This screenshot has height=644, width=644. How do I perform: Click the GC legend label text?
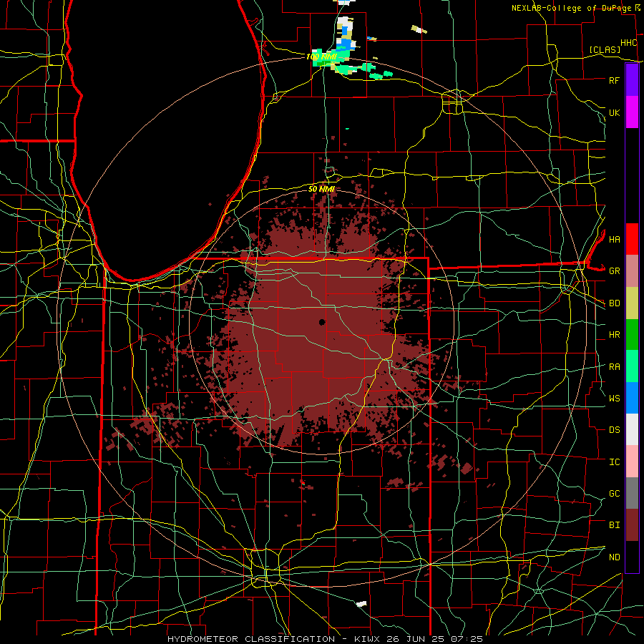point(614,494)
